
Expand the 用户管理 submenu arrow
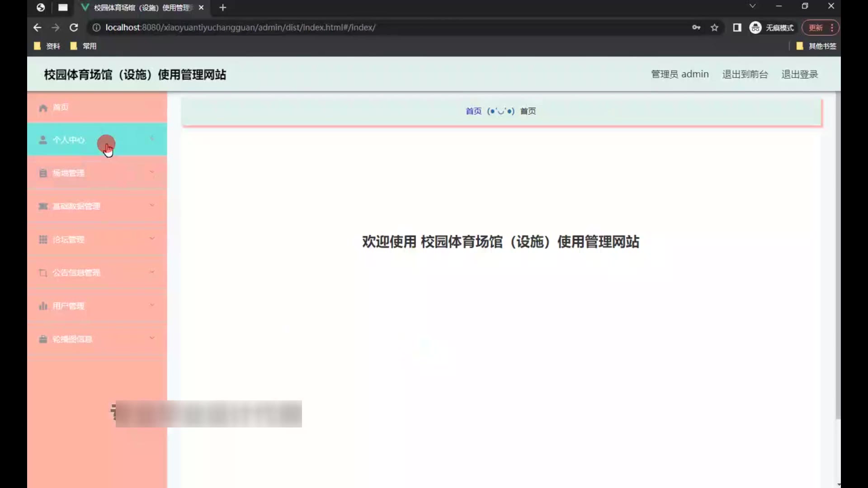point(152,305)
